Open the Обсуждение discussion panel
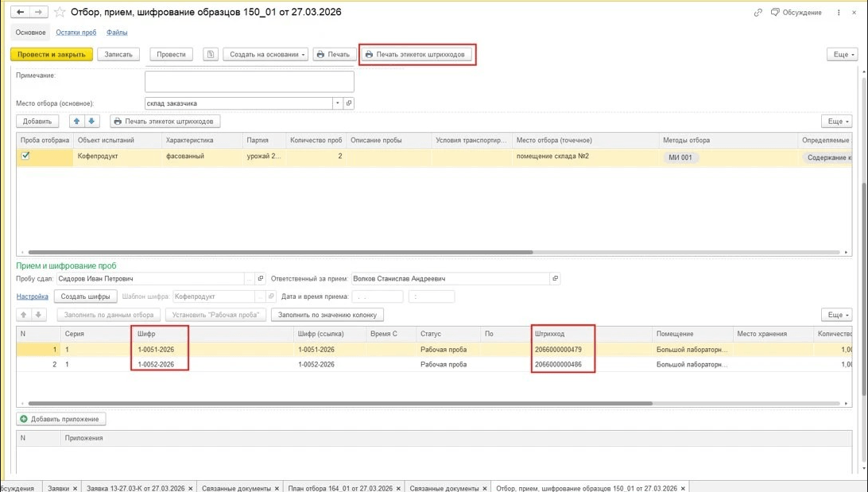This screenshot has height=492, width=868. (796, 12)
